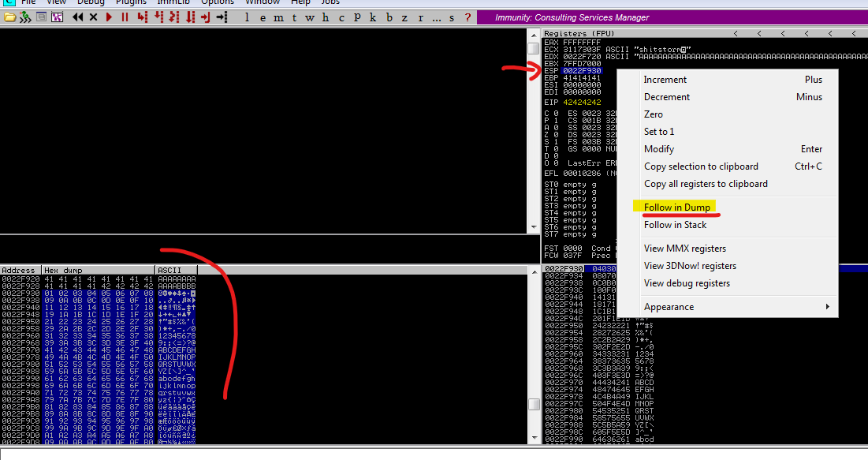Viewport: 868px width, 460px height.
Task: Click the ASCII column header in dump
Action: click(177, 271)
